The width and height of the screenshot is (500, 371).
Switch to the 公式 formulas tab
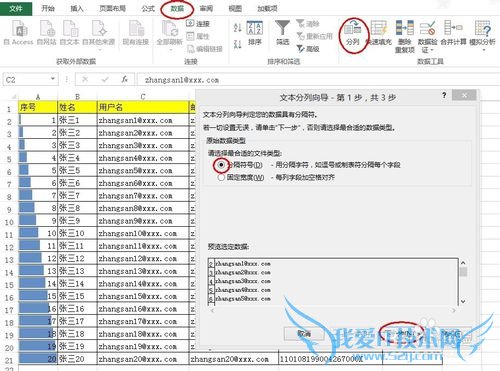(148, 8)
